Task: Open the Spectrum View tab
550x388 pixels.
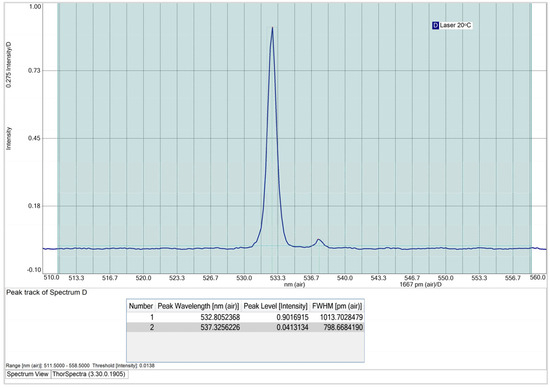Action: [x=27, y=374]
